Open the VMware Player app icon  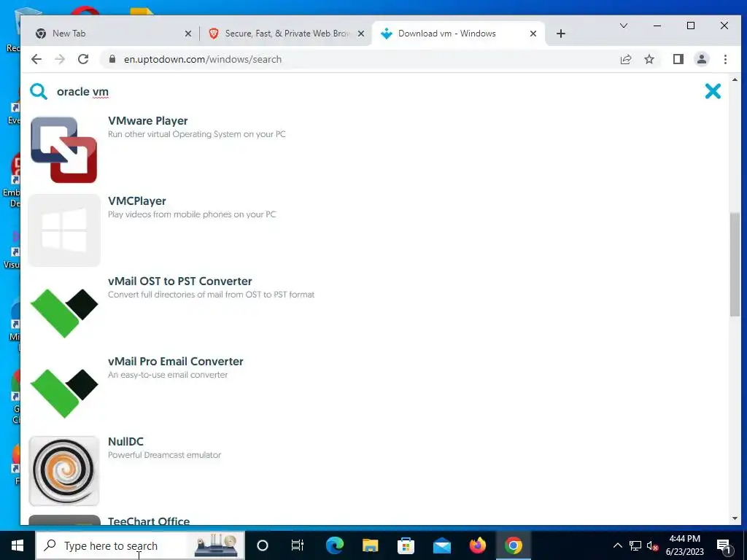pos(64,150)
